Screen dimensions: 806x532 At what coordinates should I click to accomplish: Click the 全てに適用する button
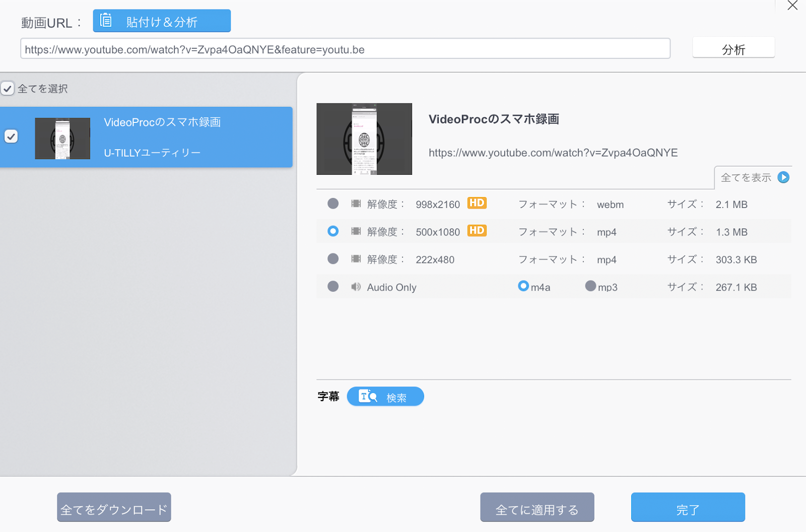pyautogui.click(x=537, y=507)
